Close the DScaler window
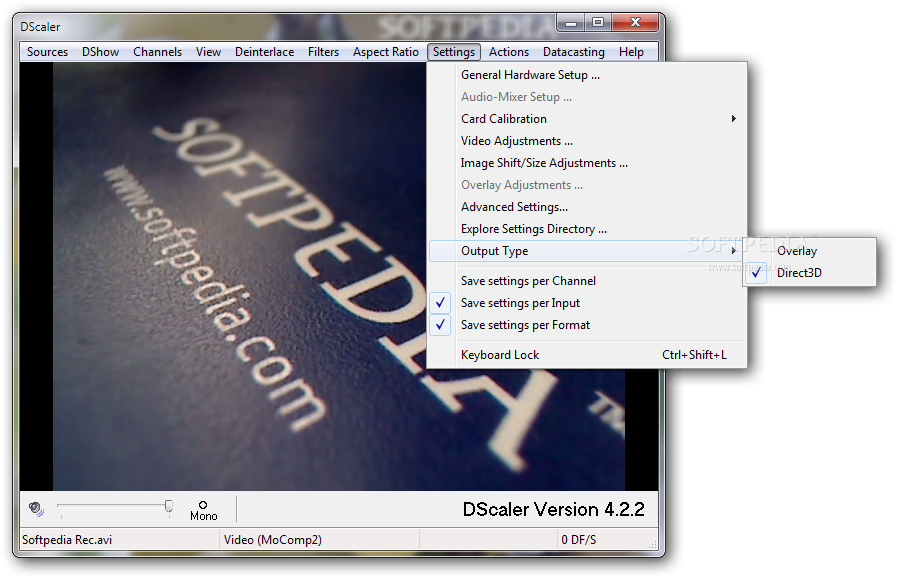 coord(635,23)
